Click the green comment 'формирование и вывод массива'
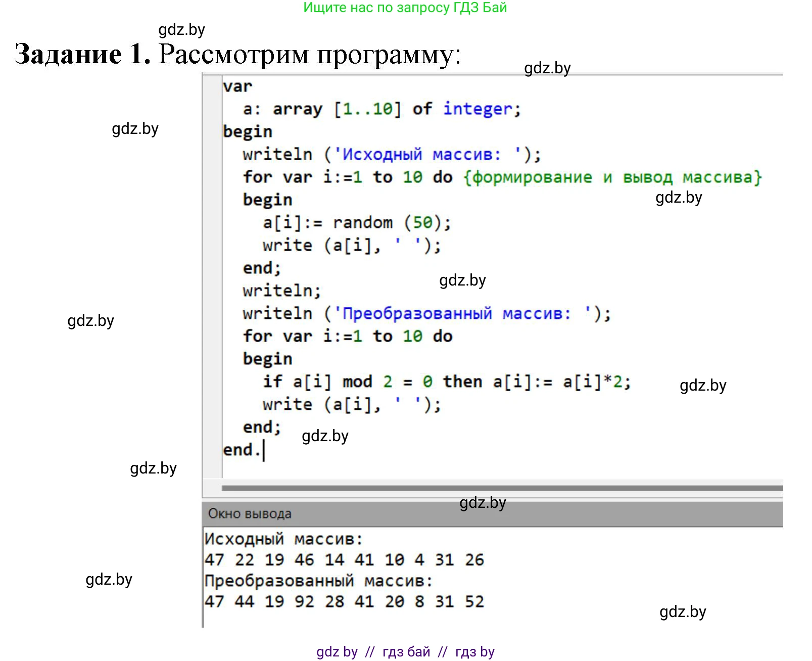 [612, 177]
